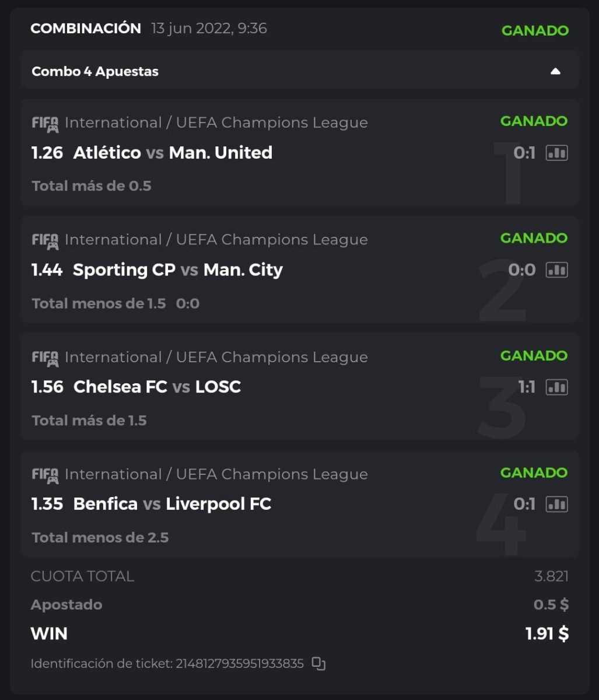The width and height of the screenshot is (599, 700).
Task: Open Benfica vs Liverpool FC match
Action: pyautogui.click(x=172, y=504)
